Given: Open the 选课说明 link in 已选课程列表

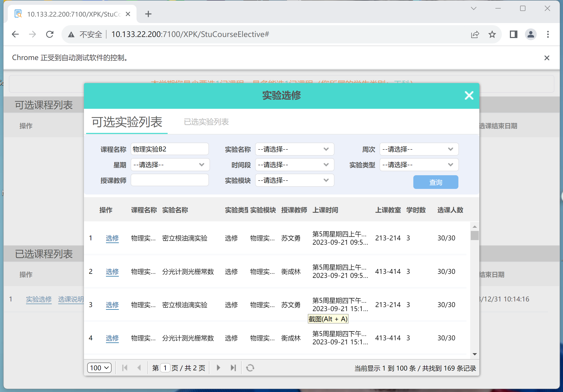Looking at the screenshot, I should (71, 299).
